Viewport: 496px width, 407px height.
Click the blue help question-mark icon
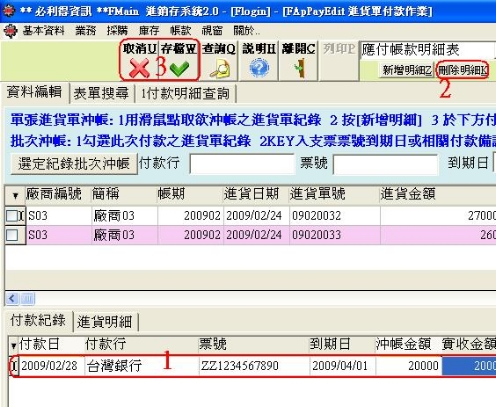[x=259, y=68]
